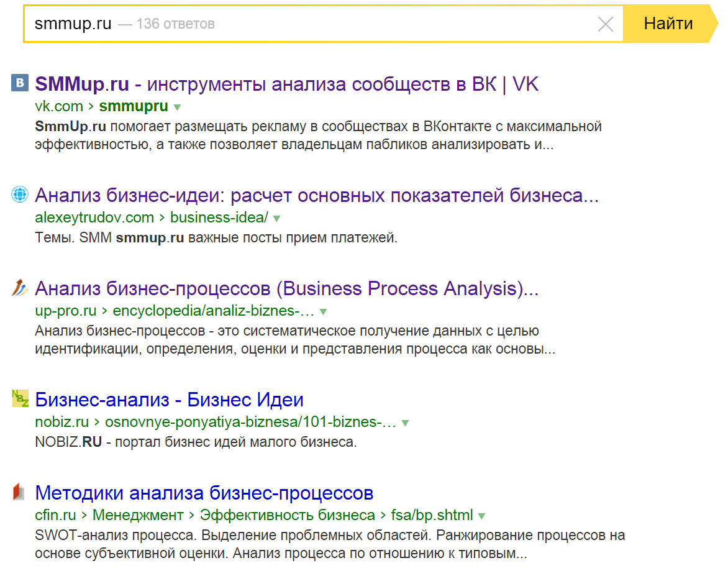Click the globe favicon beside alexeytrudov.com result
Screen dimensions: 728x581
point(19,194)
